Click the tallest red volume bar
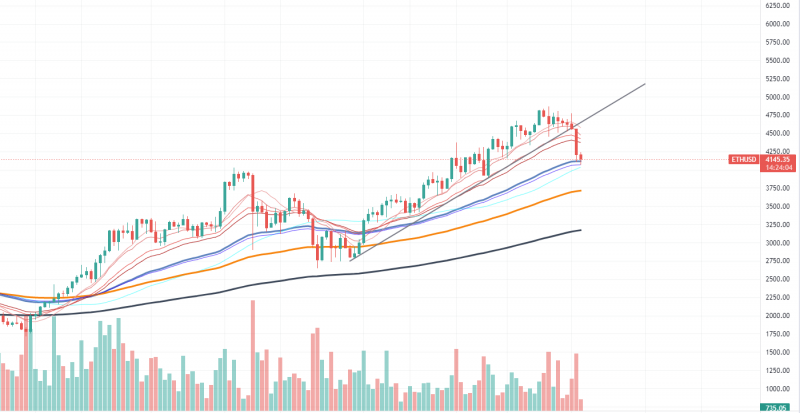 pyautogui.click(x=253, y=355)
